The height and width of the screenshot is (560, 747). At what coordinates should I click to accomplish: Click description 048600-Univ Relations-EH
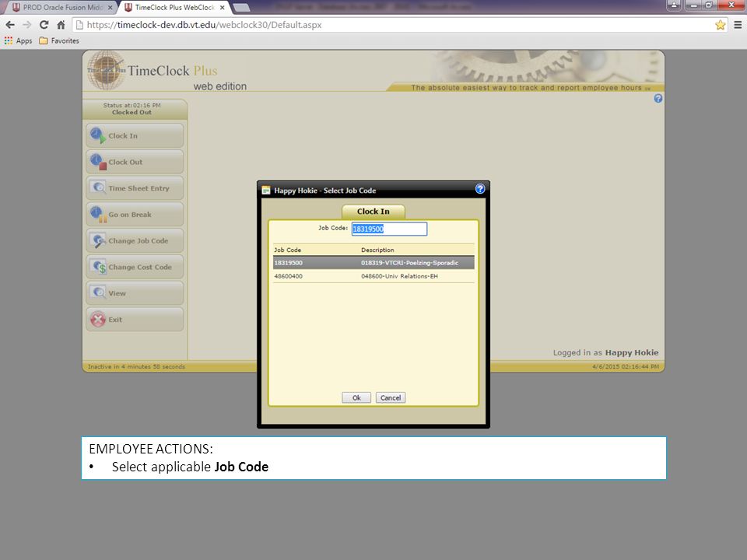399,276
